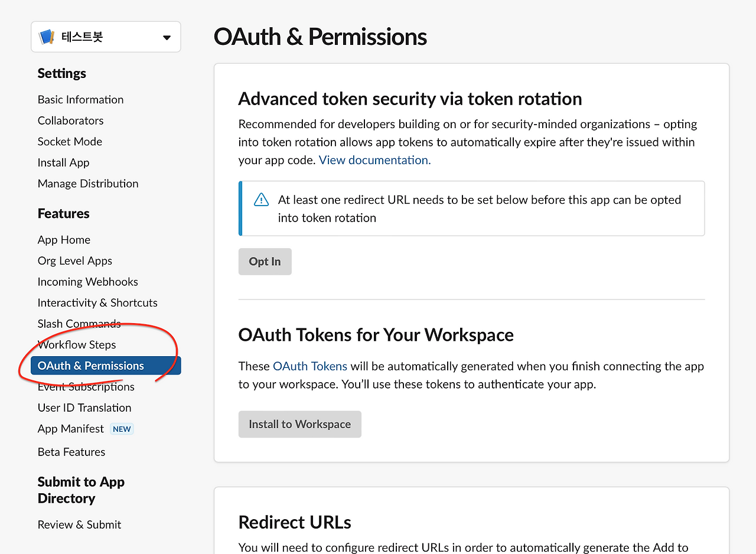Click the warning triangle icon in the notice
The width and height of the screenshot is (756, 554).
[261, 200]
